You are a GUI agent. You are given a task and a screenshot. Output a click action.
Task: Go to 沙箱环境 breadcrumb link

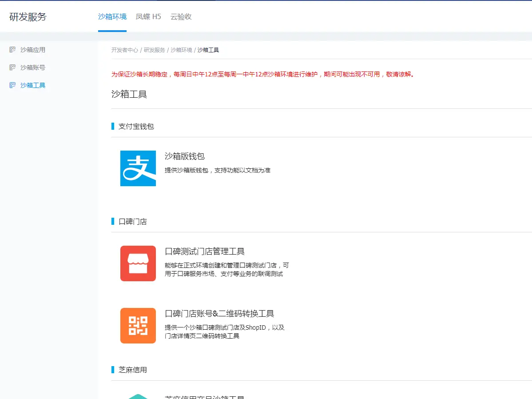[x=181, y=50]
